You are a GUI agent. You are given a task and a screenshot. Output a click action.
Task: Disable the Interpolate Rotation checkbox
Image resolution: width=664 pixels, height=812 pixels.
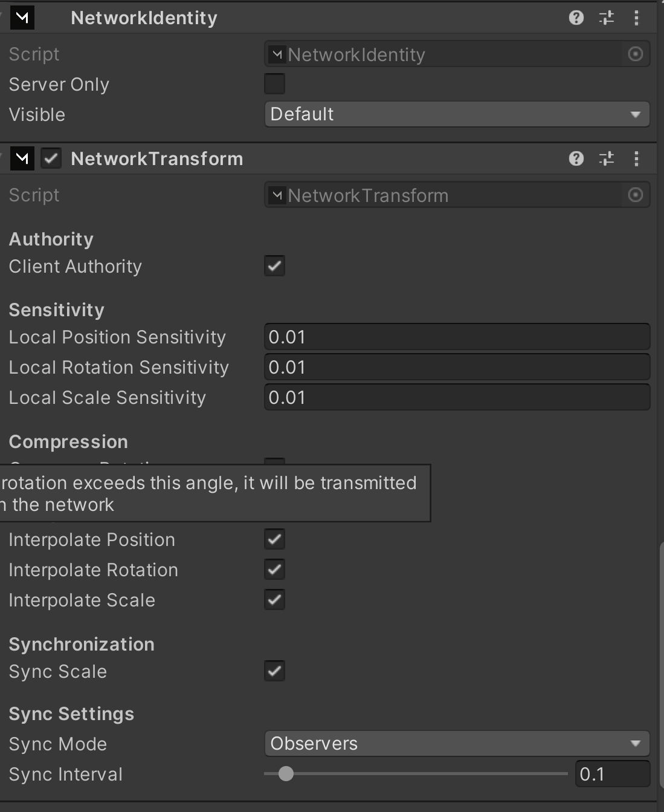274,570
